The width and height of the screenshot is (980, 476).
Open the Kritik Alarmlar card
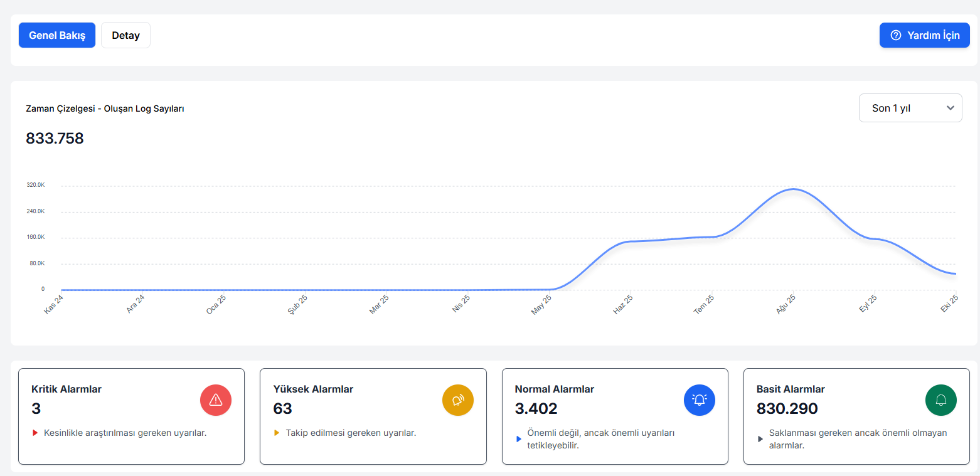(x=131, y=416)
